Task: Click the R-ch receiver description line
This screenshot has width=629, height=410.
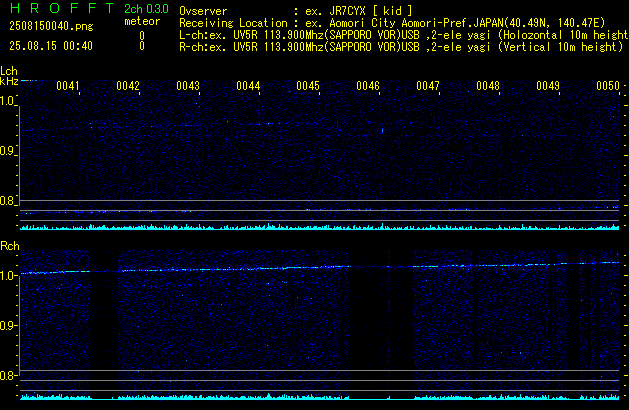Action: (401, 47)
